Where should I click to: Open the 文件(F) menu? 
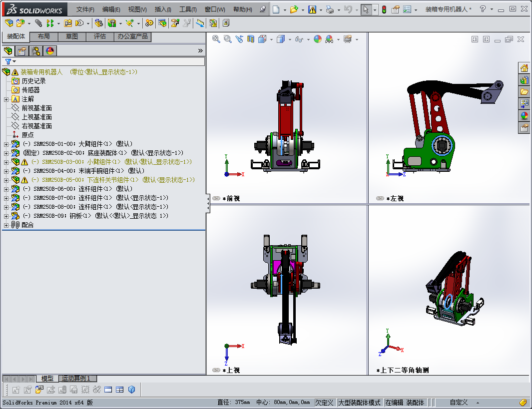(x=85, y=9)
